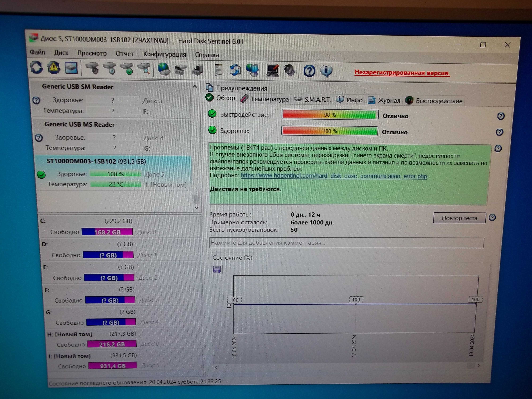Click the floppy save icon above the chart

217,269
